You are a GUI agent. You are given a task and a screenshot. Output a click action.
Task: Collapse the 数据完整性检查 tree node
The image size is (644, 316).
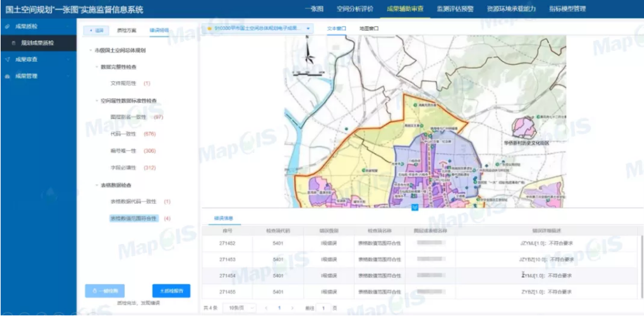(97, 67)
